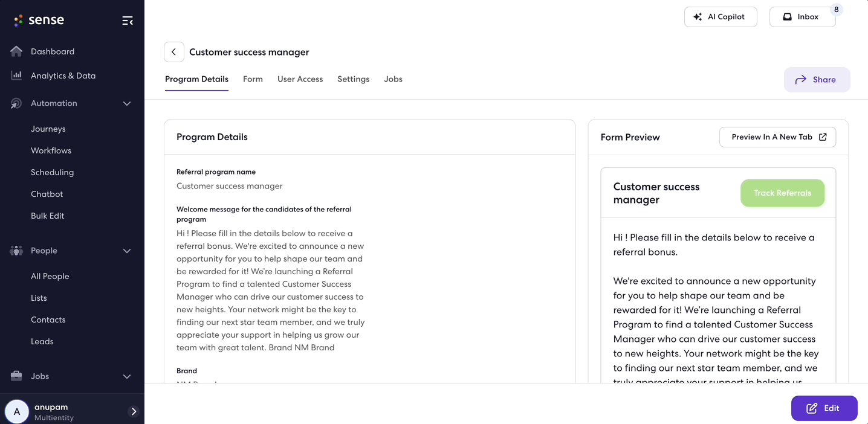This screenshot has height=424, width=868.
Task: Open the Inbox with 8 notifications
Action: [802, 17]
